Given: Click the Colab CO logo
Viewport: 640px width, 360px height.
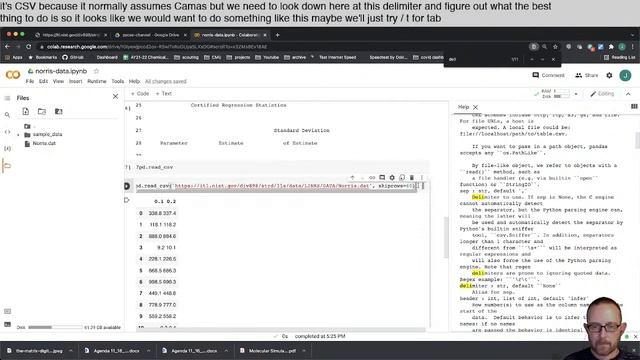Looking at the screenshot, I should point(13,75).
